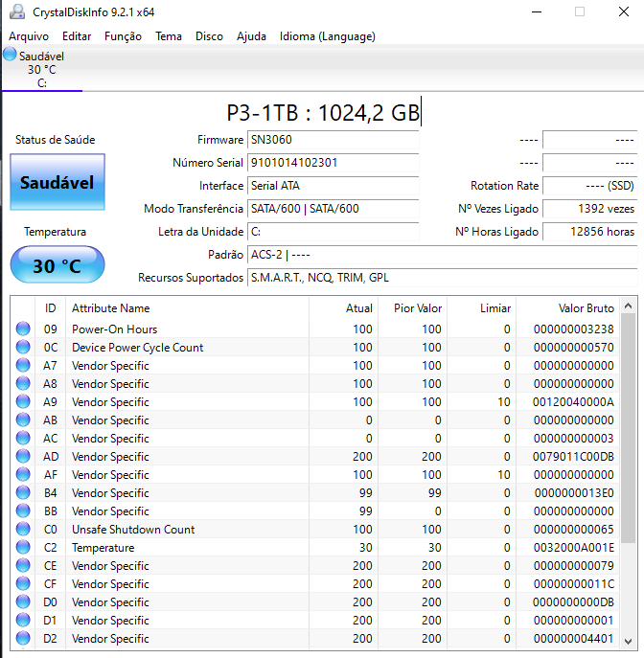The image size is (644, 658).
Task: Click status orb of the B4 row
Action: coord(23,492)
